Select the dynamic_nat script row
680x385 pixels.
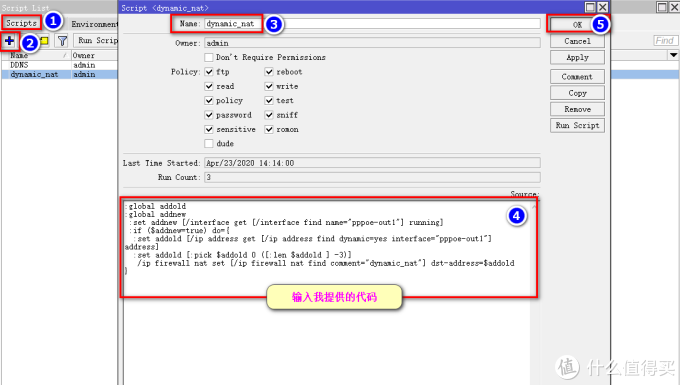[x=59, y=75]
